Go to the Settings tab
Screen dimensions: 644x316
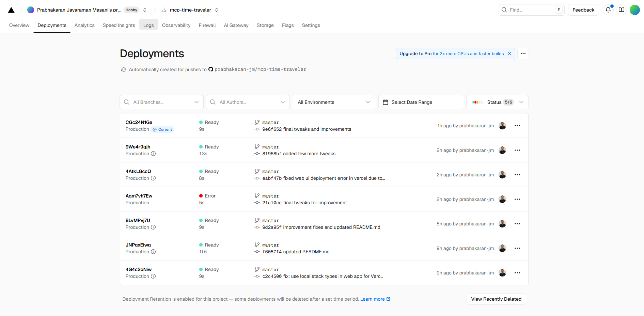pyautogui.click(x=311, y=25)
